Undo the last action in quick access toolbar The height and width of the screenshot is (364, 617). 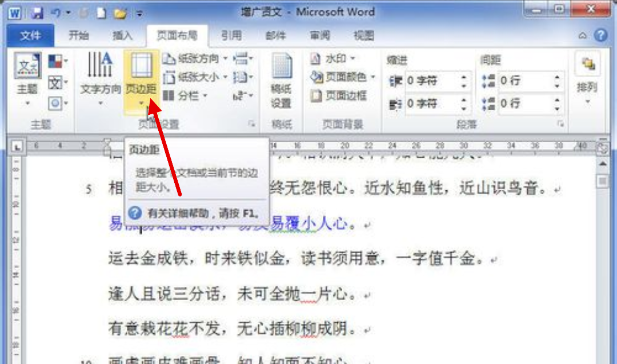pos(55,13)
